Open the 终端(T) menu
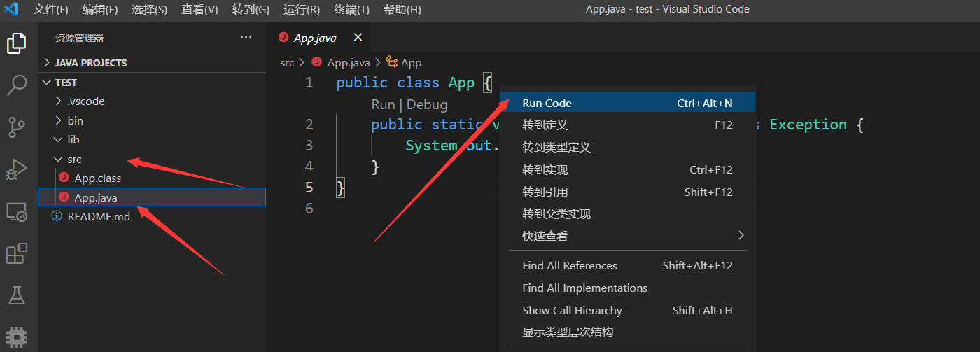This screenshot has width=980, height=352. click(351, 10)
